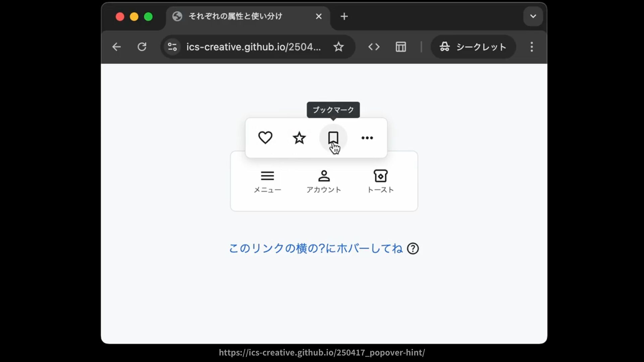Screen dimensions: 644x362
Task: Reload the page
Action: point(142,47)
